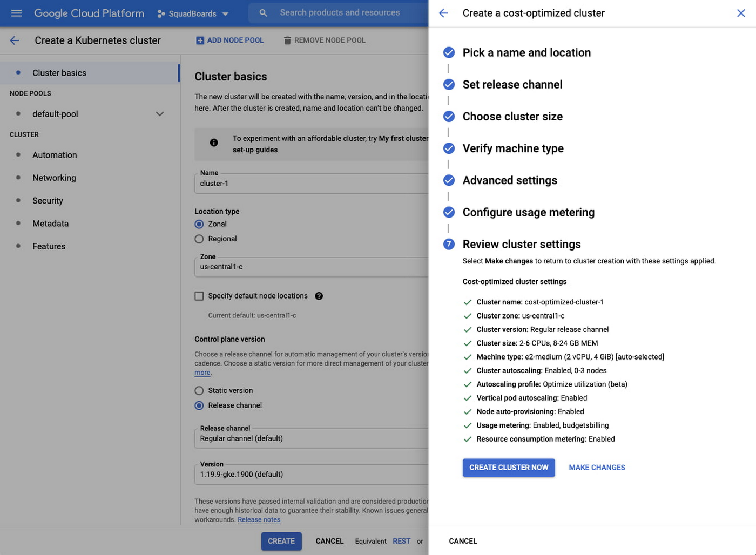Go back from Create a Kubernetes cluster

(15, 40)
